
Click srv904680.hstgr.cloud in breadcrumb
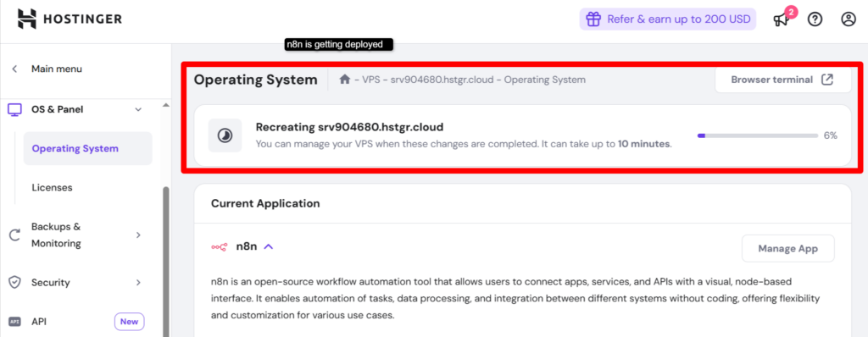click(x=442, y=80)
